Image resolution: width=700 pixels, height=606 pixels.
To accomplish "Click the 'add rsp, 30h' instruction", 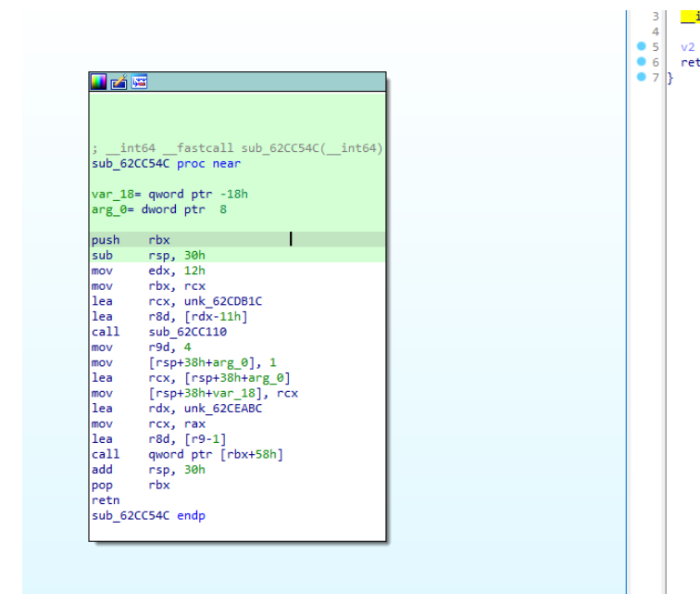I will [148, 469].
